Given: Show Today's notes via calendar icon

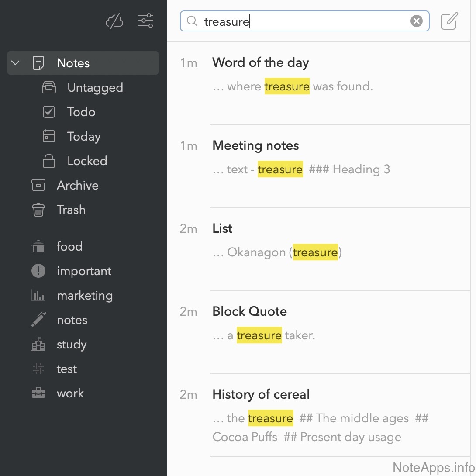Looking at the screenshot, I should pos(49,137).
